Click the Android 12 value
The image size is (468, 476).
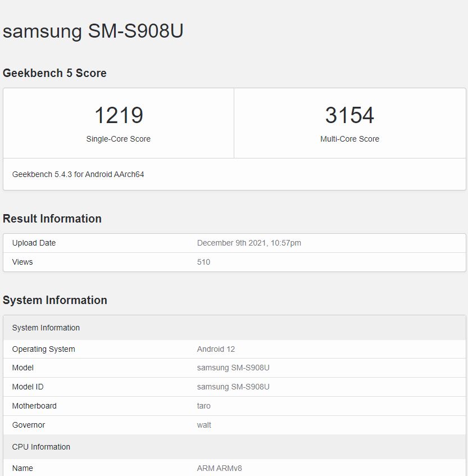tap(216, 349)
